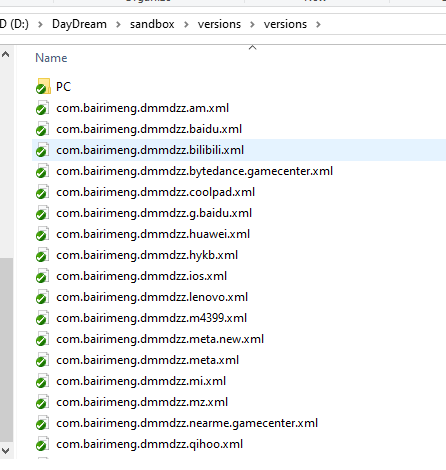
Task: Select com.bairimeng.dmmdzz.bytedance.gamecenter.xml file
Action: point(194,171)
